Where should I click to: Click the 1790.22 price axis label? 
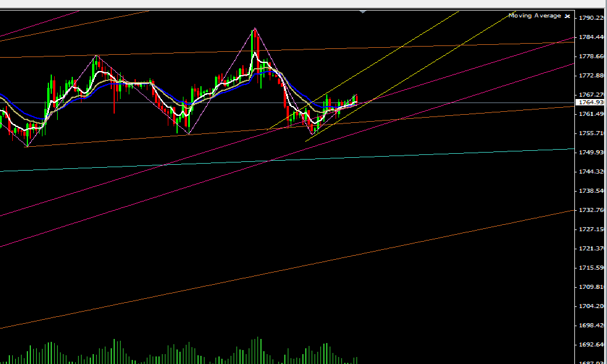590,18
